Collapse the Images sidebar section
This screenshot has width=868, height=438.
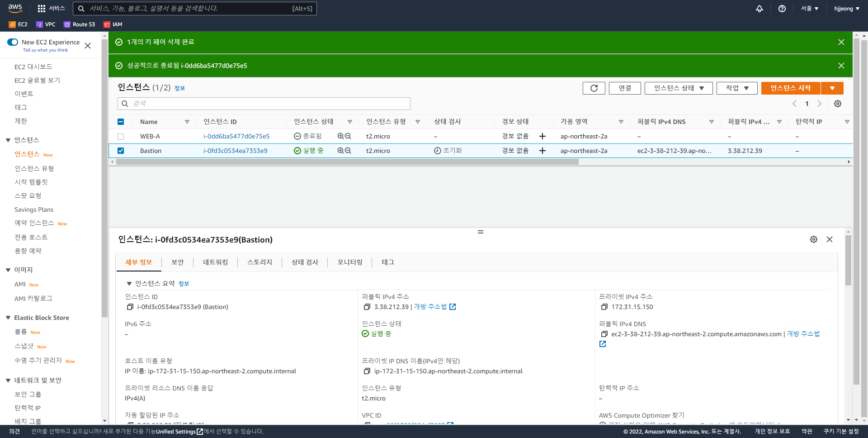coord(8,270)
